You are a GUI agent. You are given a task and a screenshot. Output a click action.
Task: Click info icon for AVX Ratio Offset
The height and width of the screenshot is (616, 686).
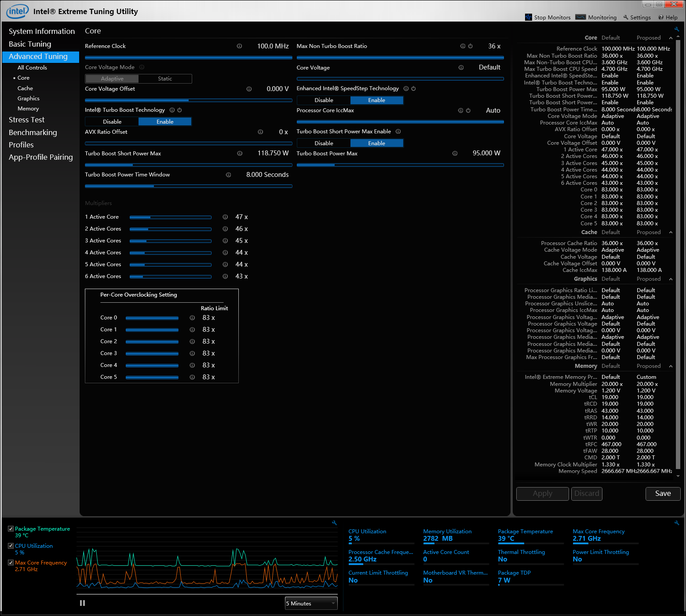coord(261,132)
